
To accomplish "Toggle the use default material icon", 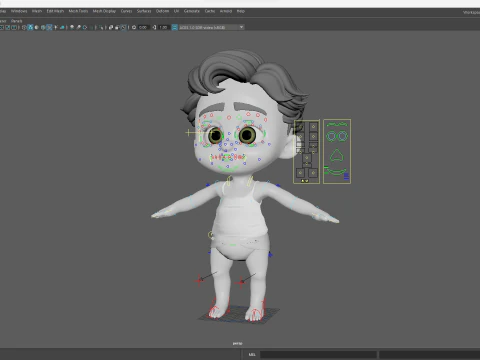I will click(x=36, y=27).
